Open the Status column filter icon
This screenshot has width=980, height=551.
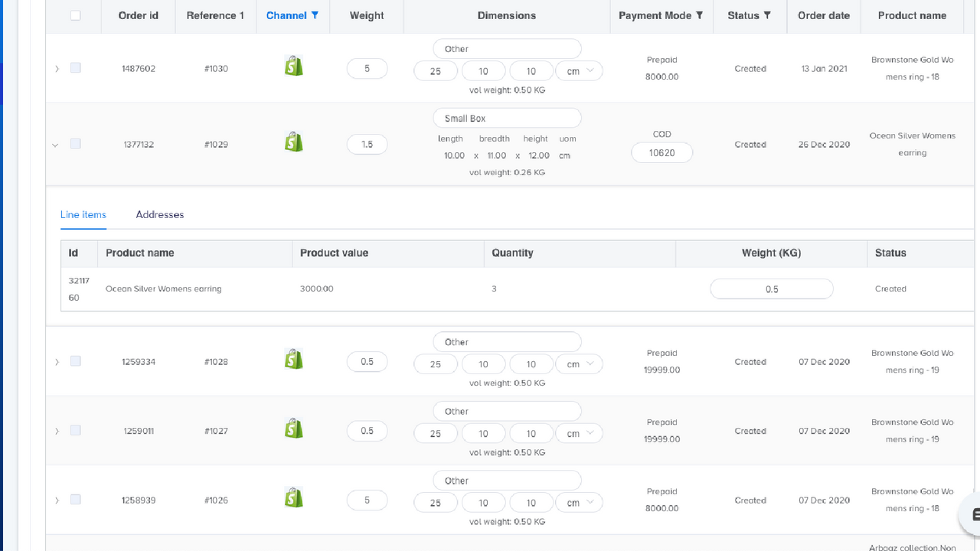point(767,15)
